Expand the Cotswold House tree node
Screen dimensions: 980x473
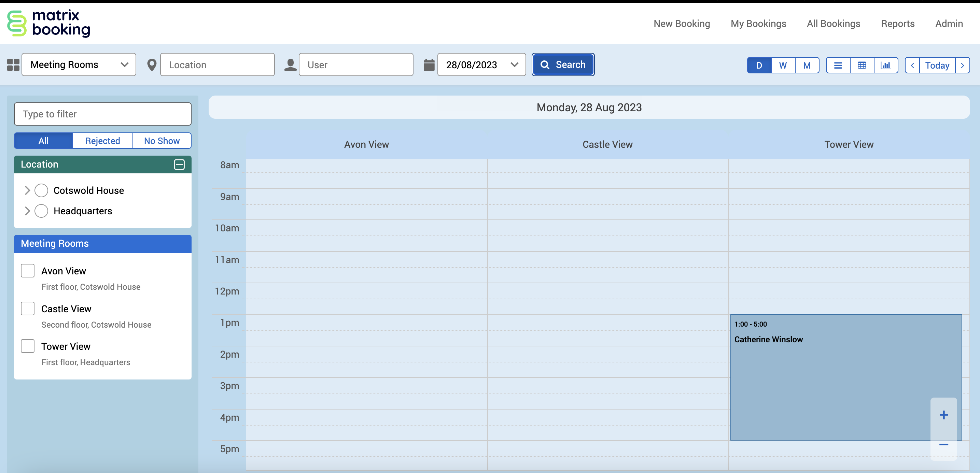(x=27, y=190)
